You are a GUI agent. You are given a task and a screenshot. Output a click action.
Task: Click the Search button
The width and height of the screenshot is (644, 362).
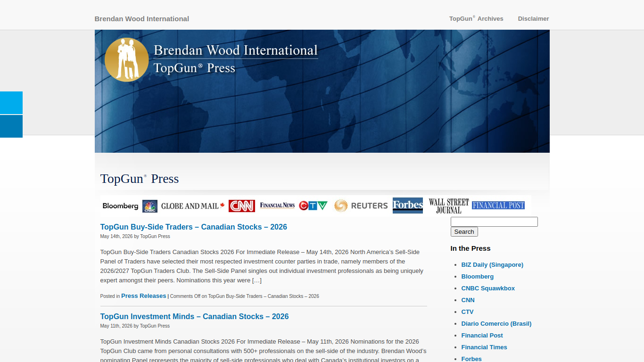click(x=464, y=232)
